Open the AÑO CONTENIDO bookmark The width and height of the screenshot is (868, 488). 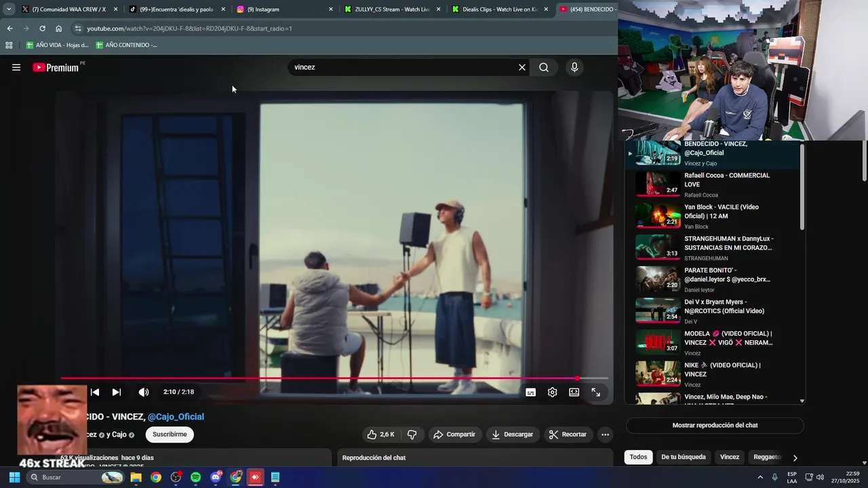tap(126, 45)
